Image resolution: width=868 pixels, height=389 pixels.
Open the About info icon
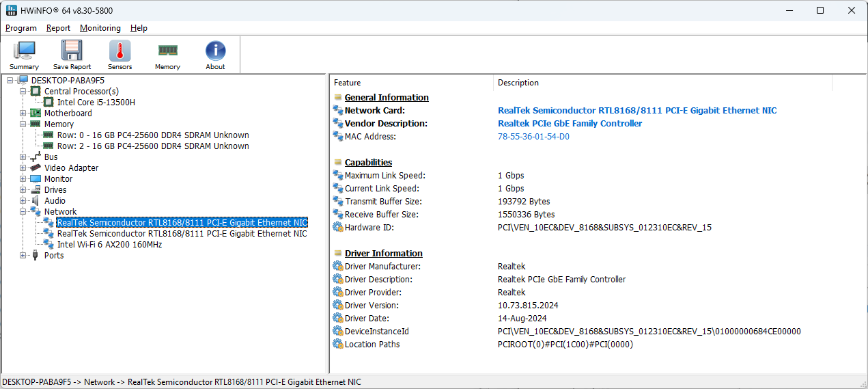215,51
